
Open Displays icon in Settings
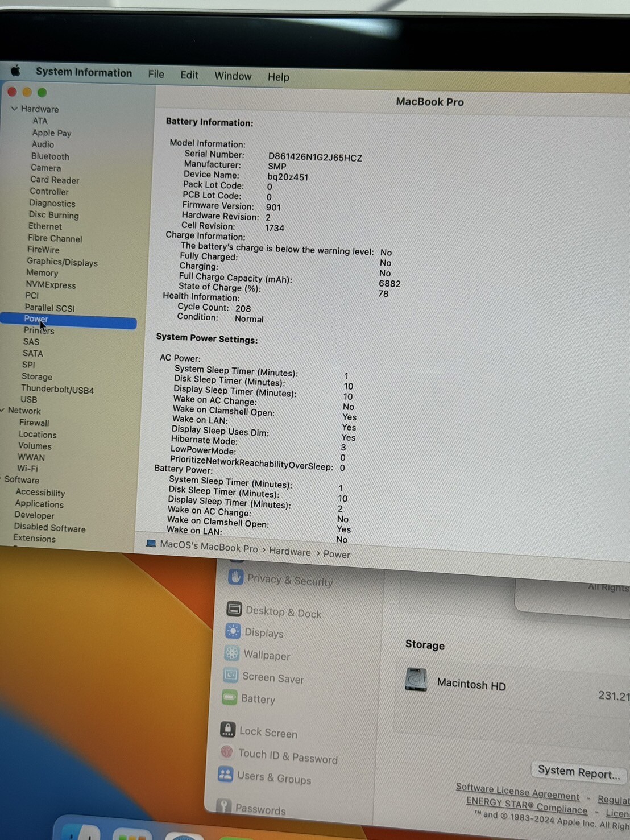(x=233, y=631)
